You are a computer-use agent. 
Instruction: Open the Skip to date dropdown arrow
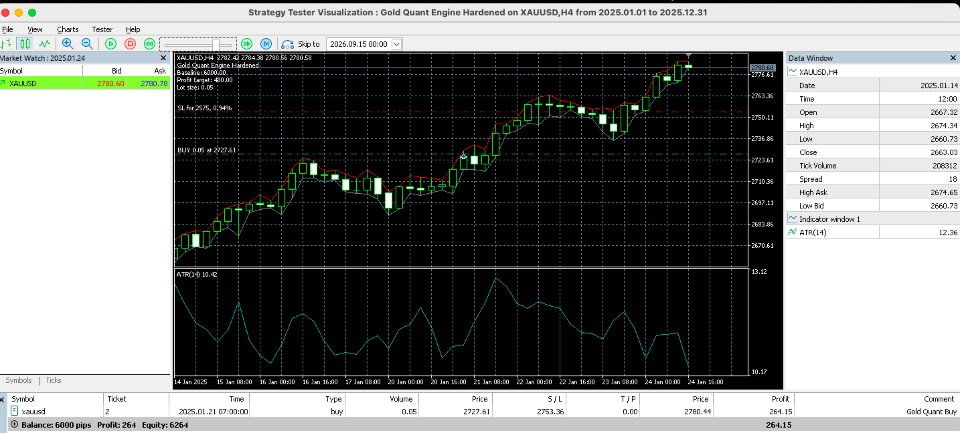(x=396, y=44)
